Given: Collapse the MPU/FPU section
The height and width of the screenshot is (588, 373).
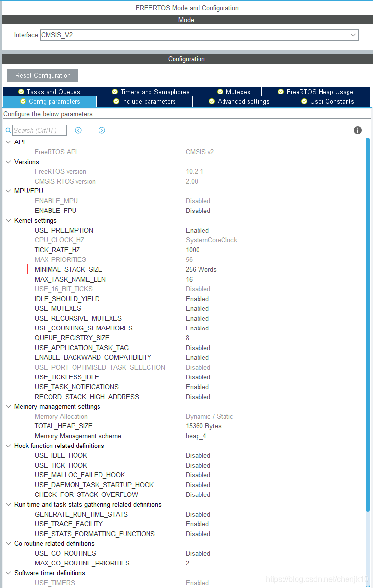Looking at the screenshot, I should [x=8, y=191].
